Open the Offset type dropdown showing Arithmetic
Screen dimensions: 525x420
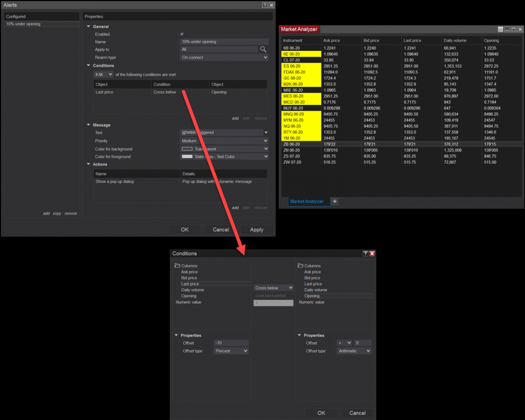(354, 351)
